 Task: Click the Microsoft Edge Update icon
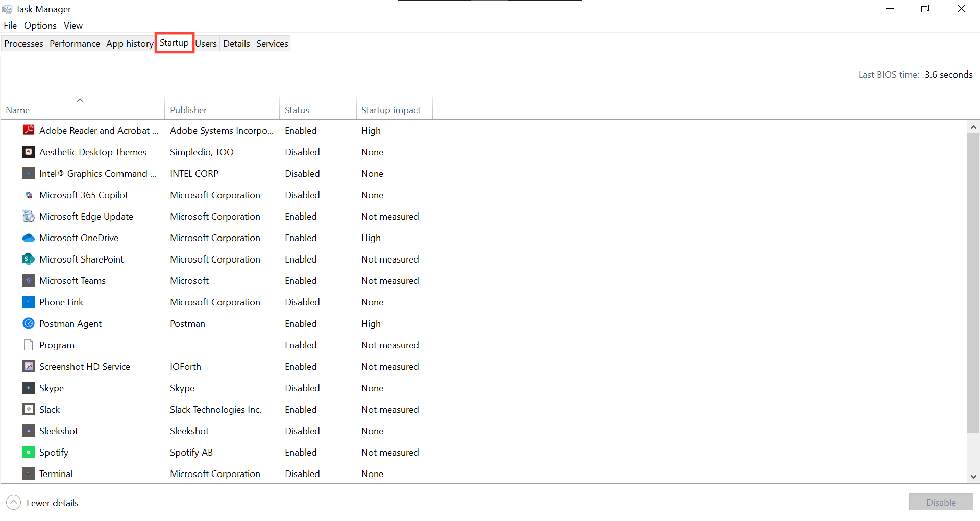29,216
